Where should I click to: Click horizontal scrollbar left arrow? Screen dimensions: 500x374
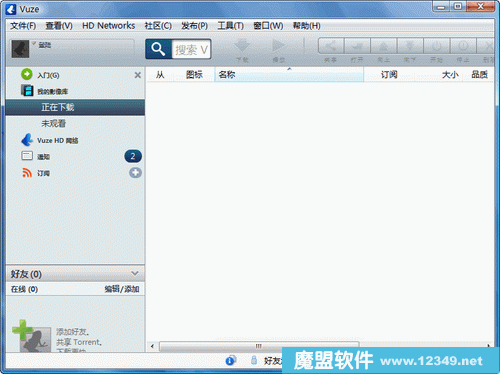pyautogui.click(x=152, y=346)
